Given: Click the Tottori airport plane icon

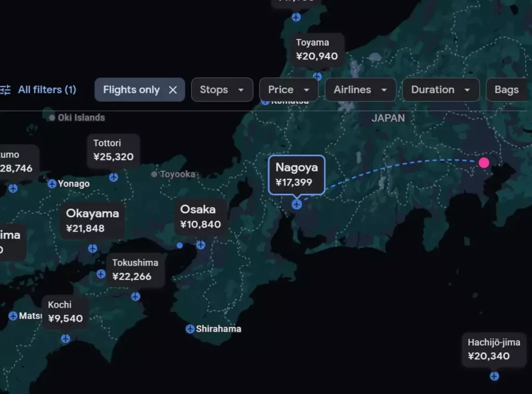Looking at the screenshot, I should coord(113,177).
